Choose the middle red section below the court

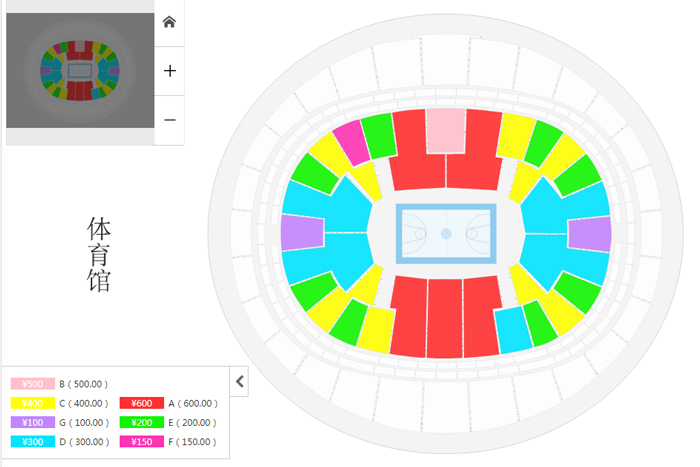445,318
